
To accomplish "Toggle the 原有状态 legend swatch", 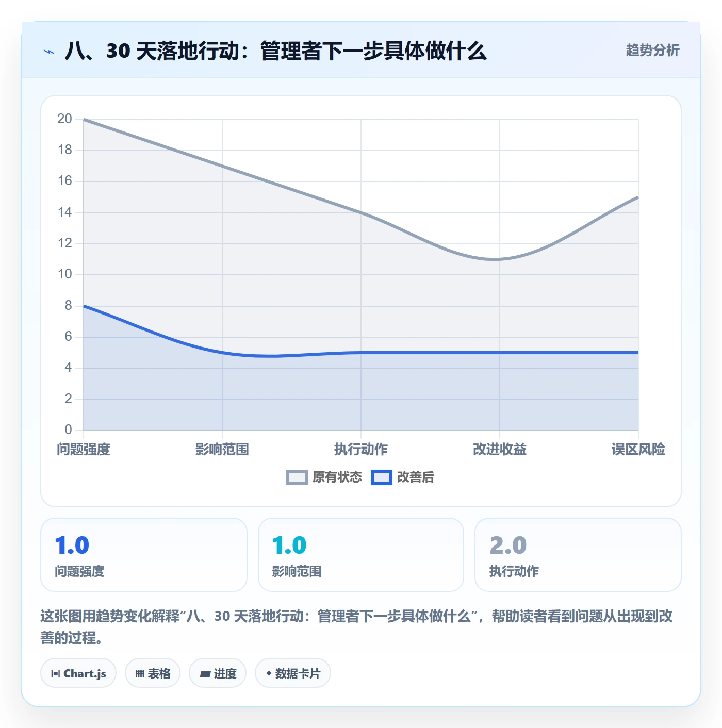I will (297, 477).
